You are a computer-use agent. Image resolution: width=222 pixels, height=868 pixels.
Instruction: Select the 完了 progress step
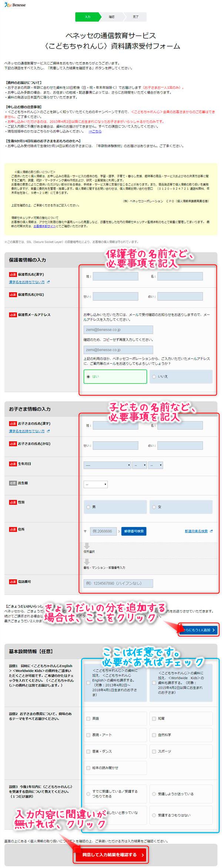click(x=135, y=17)
